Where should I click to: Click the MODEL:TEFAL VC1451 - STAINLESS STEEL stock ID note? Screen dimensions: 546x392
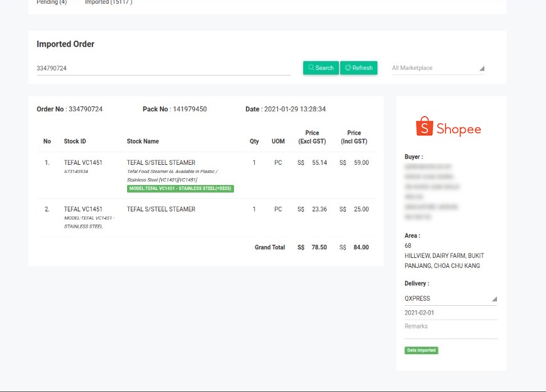click(89, 222)
